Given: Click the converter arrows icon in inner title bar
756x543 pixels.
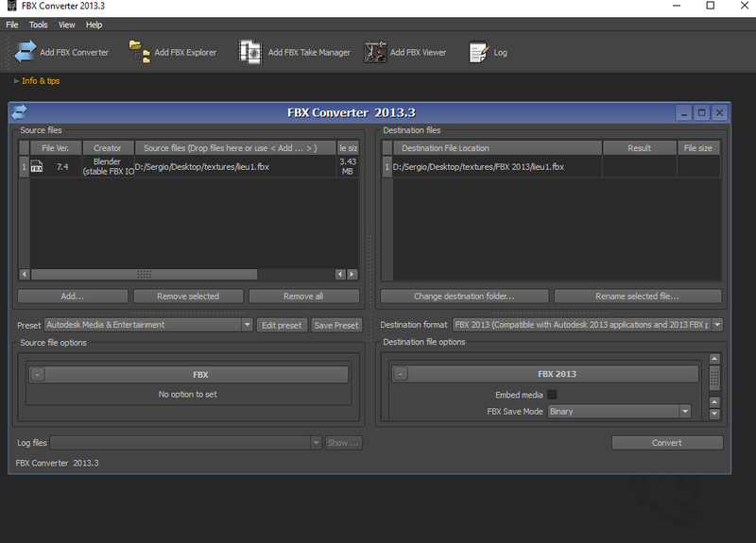Looking at the screenshot, I should 19,112.
